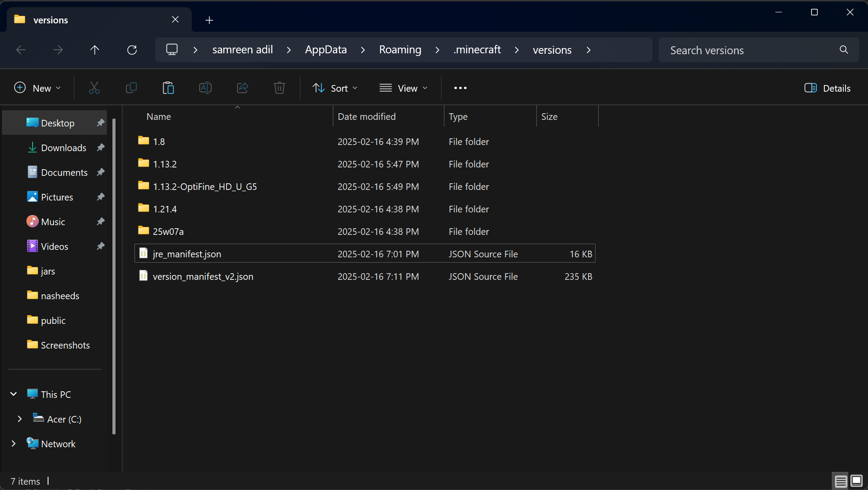Open the View dropdown menu

point(404,88)
